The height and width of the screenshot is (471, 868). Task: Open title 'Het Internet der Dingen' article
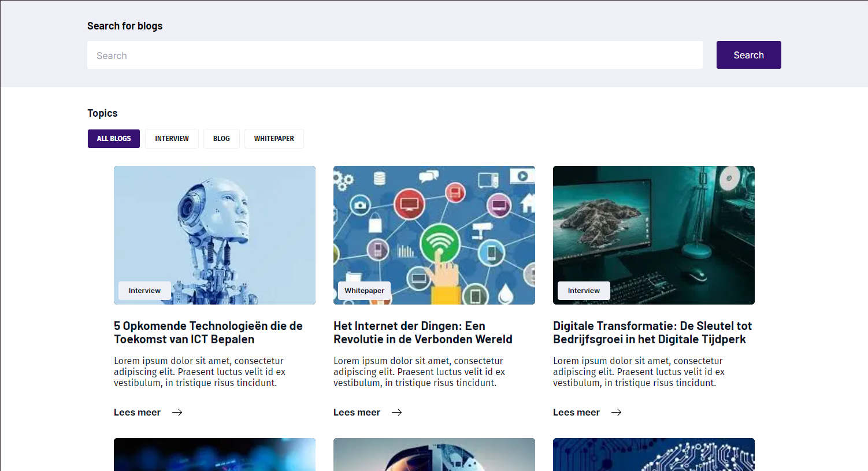(x=423, y=333)
